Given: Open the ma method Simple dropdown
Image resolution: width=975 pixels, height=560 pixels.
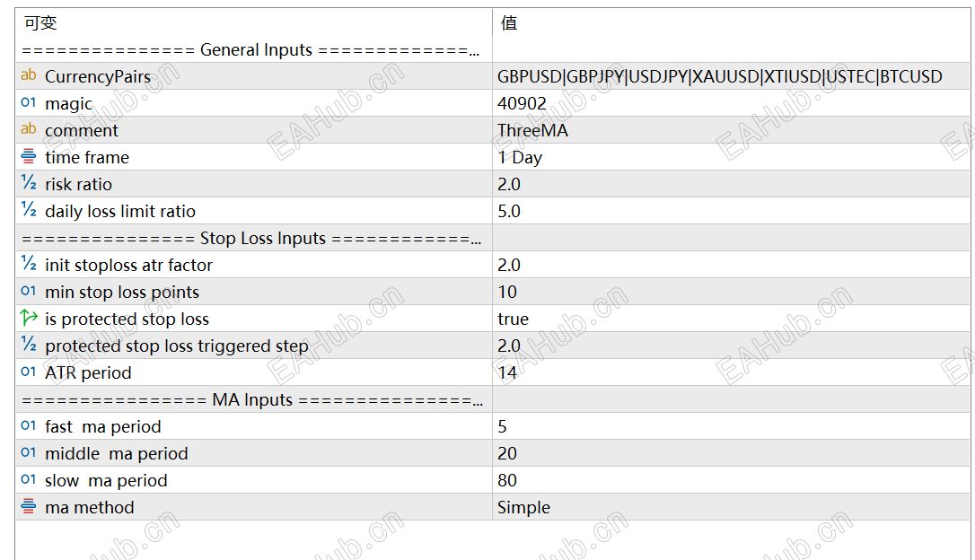Looking at the screenshot, I should click(x=523, y=507).
